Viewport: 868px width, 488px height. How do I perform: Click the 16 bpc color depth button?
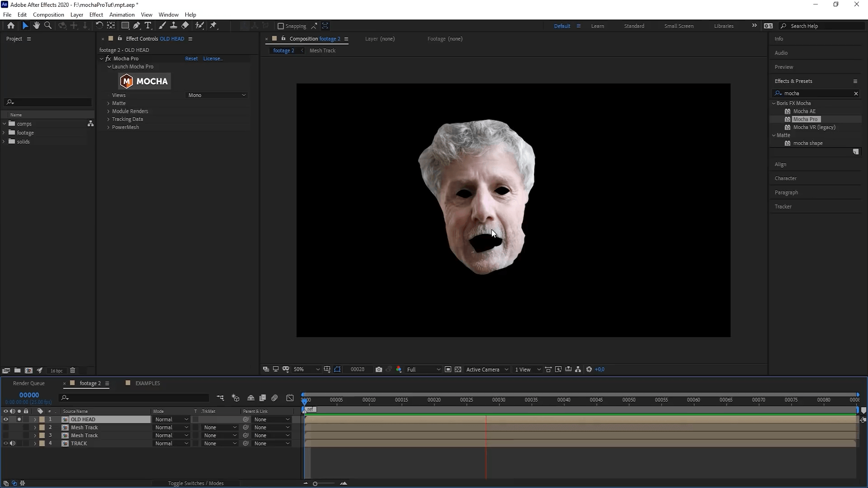pos(57,371)
